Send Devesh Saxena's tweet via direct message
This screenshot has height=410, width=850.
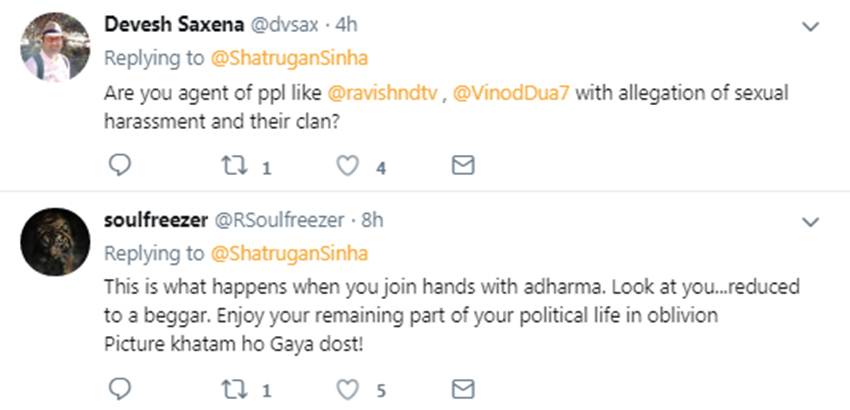(462, 166)
